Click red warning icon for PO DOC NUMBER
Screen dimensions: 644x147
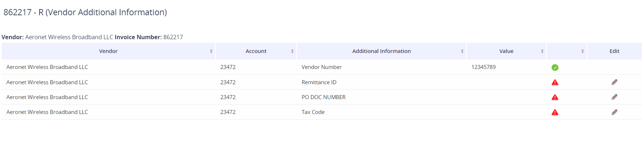(555, 97)
